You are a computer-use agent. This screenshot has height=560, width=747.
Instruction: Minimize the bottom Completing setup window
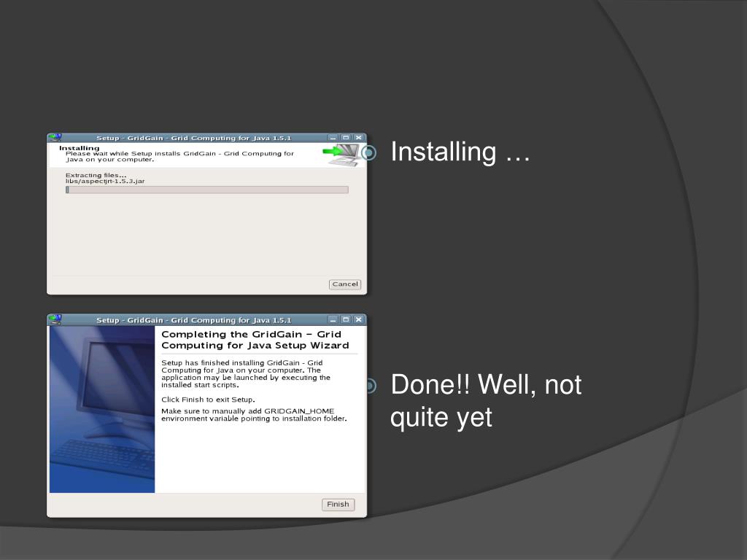[x=333, y=320]
